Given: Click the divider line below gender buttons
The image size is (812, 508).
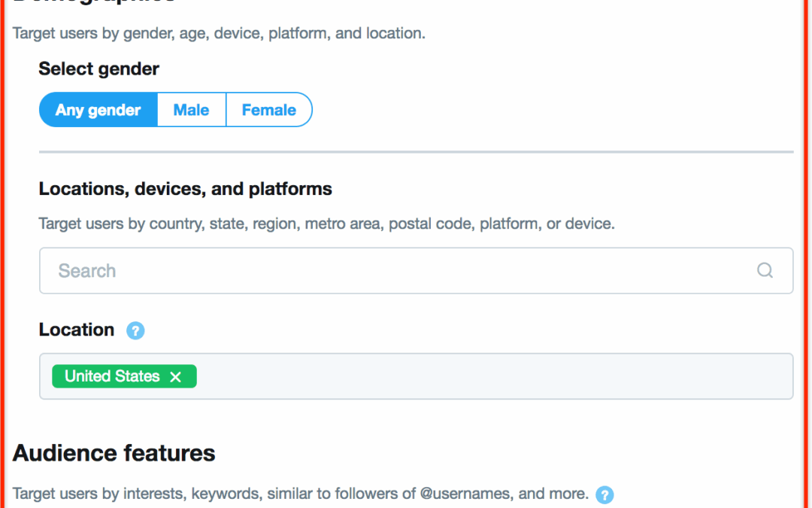Looking at the screenshot, I should tap(416, 152).
